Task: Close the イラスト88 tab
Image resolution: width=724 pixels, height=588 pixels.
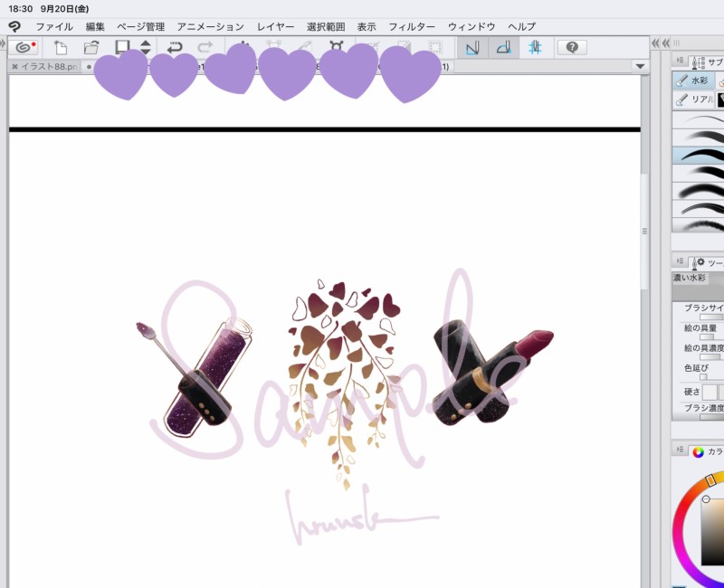Action: click(x=14, y=67)
